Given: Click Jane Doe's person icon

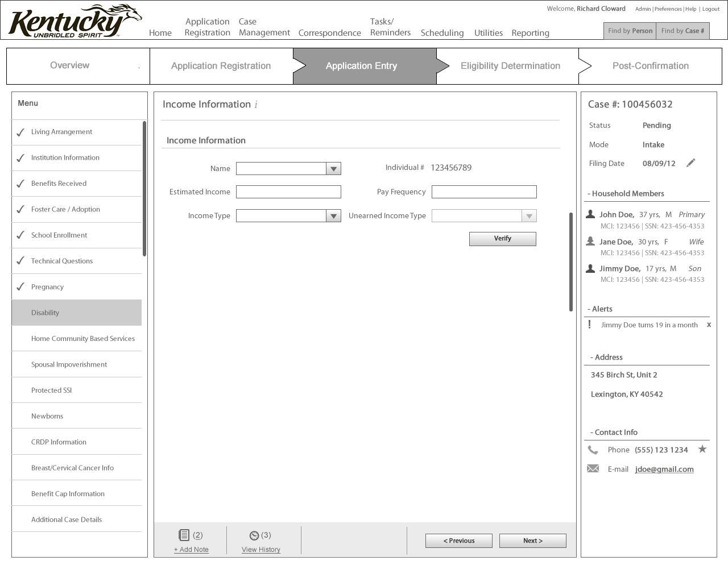Looking at the screenshot, I should pyautogui.click(x=590, y=242).
